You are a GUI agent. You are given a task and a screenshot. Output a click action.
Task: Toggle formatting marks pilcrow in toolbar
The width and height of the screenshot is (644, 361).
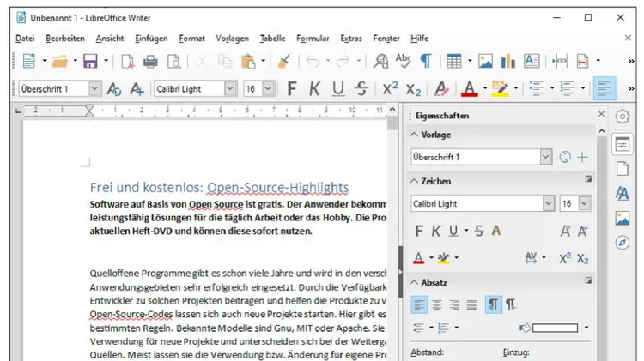coord(426,61)
